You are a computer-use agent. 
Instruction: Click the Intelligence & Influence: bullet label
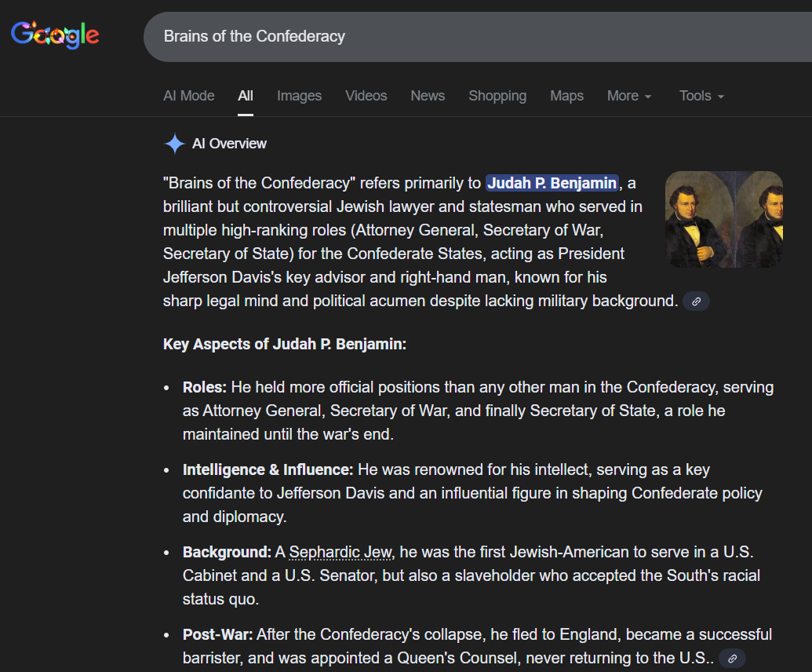268,469
